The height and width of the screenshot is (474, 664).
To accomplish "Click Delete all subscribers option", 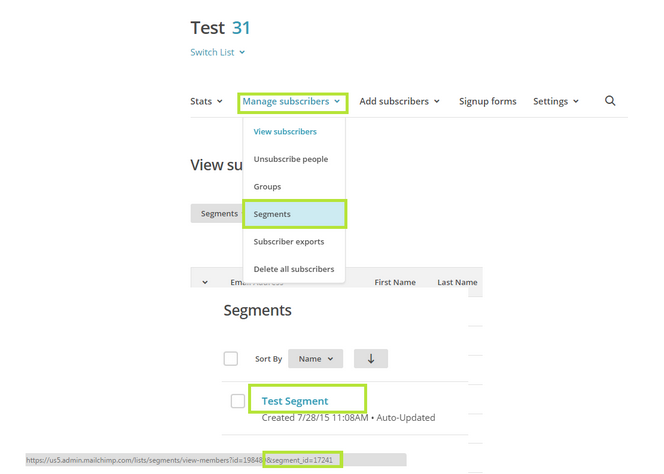I will (x=294, y=269).
